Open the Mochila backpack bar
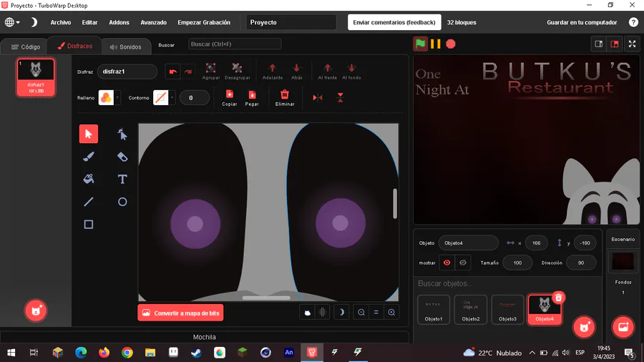 (x=204, y=336)
